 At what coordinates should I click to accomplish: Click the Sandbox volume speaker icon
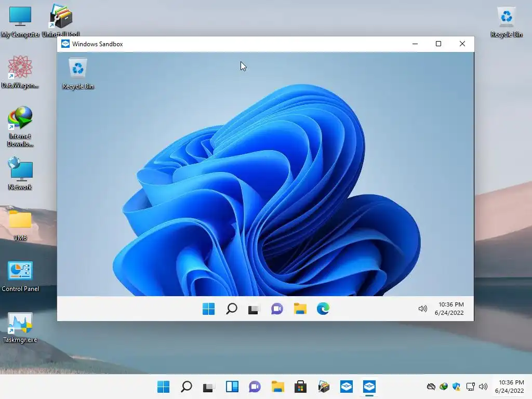click(422, 309)
